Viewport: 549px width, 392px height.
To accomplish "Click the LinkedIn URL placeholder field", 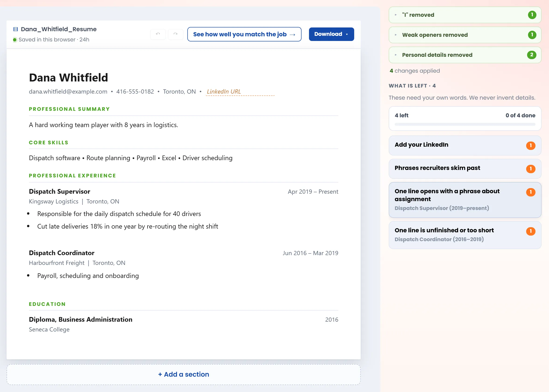I will 240,92.
